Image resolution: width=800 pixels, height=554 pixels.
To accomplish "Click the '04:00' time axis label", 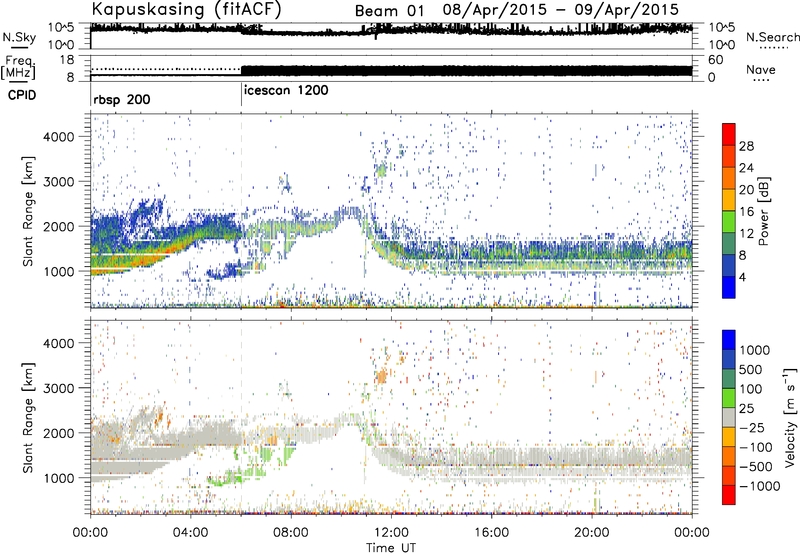I will click(190, 533).
